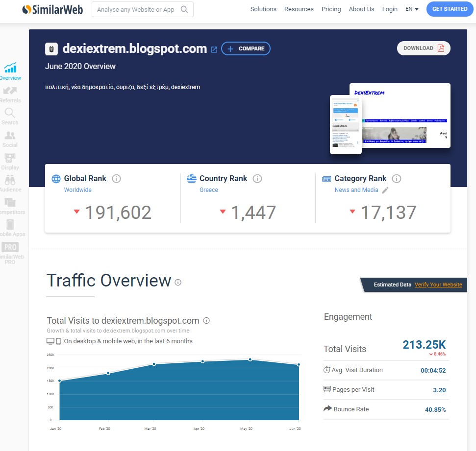The height and width of the screenshot is (451, 476).
Task: Click the Pages per Visit icon
Action: click(327, 389)
